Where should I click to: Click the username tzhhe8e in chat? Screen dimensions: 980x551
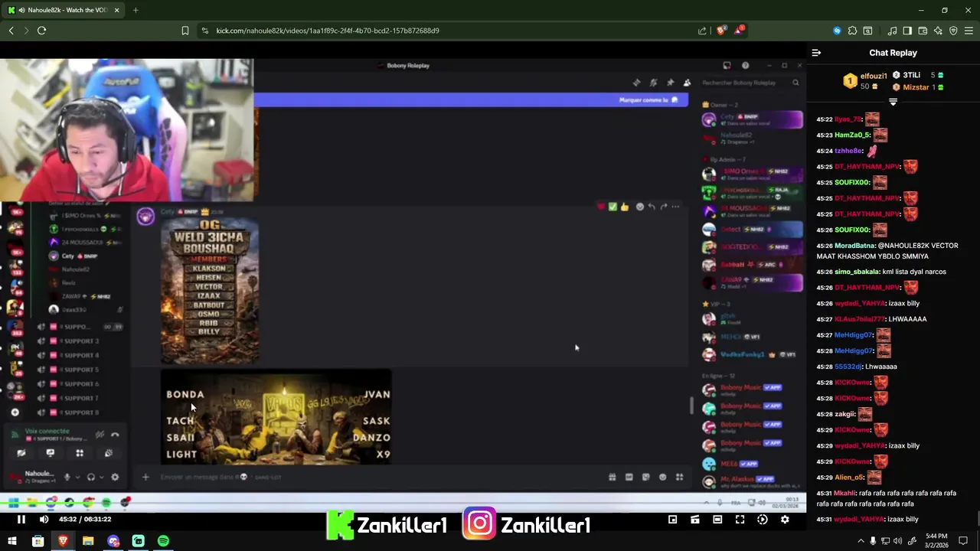tap(848, 151)
